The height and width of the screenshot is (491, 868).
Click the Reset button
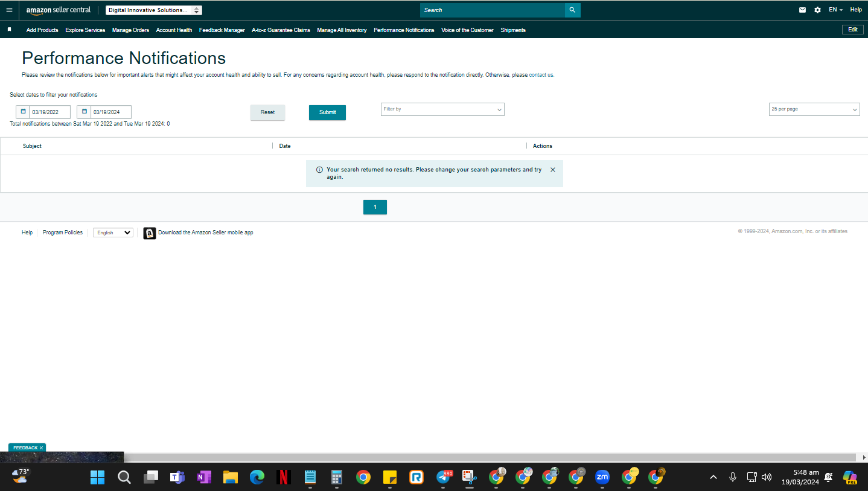[267, 112]
